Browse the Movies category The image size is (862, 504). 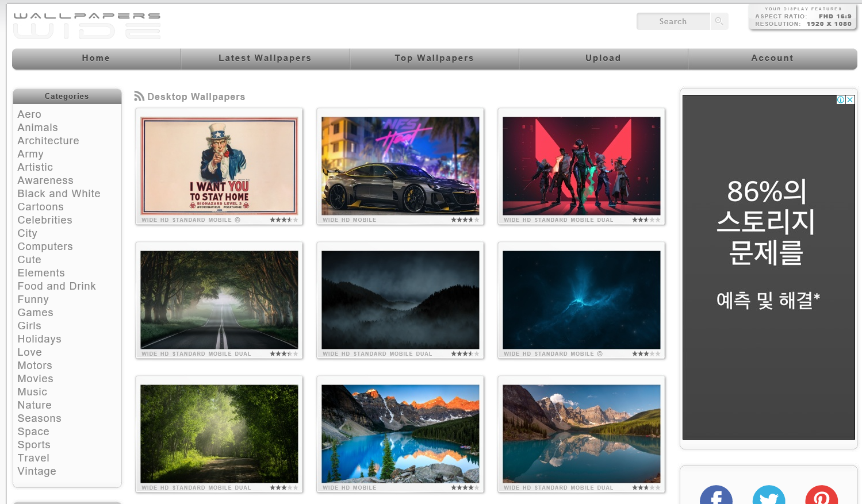[x=35, y=379]
